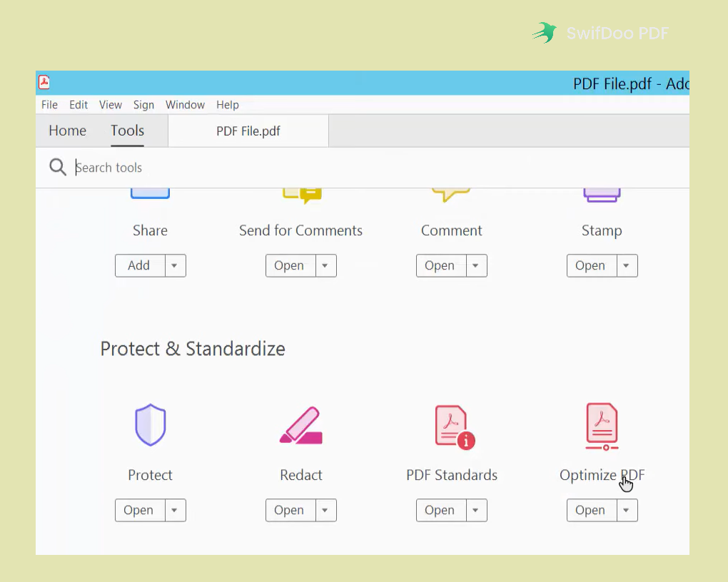Open the File menu

tap(49, 105)
